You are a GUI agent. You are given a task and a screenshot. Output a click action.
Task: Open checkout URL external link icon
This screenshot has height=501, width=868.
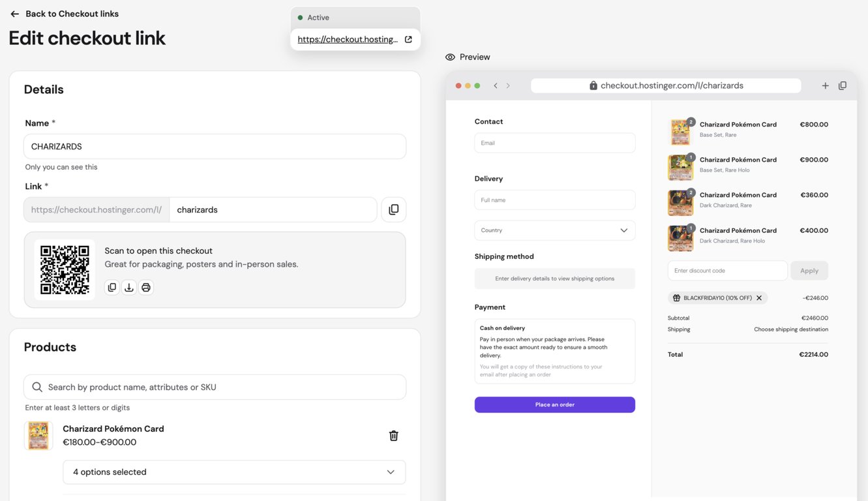tap(408, 39)
